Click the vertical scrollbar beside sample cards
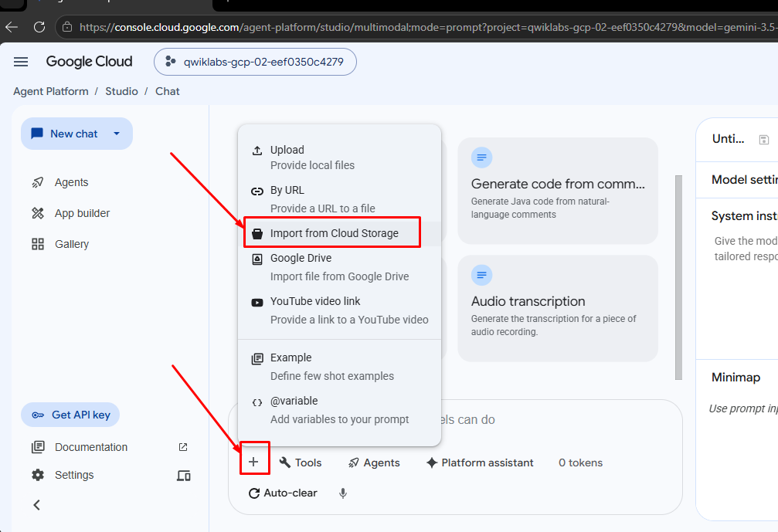 (678, 278)
